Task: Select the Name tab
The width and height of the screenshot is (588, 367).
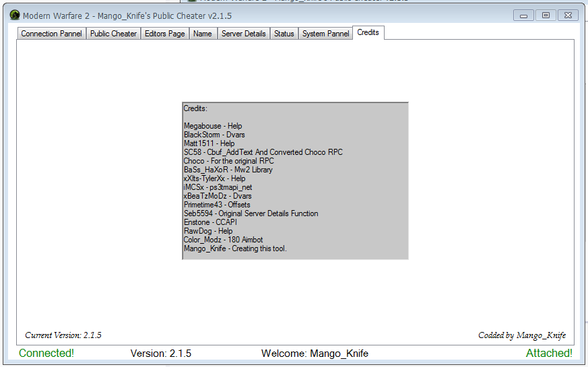Action: click(x=203, y=34)
